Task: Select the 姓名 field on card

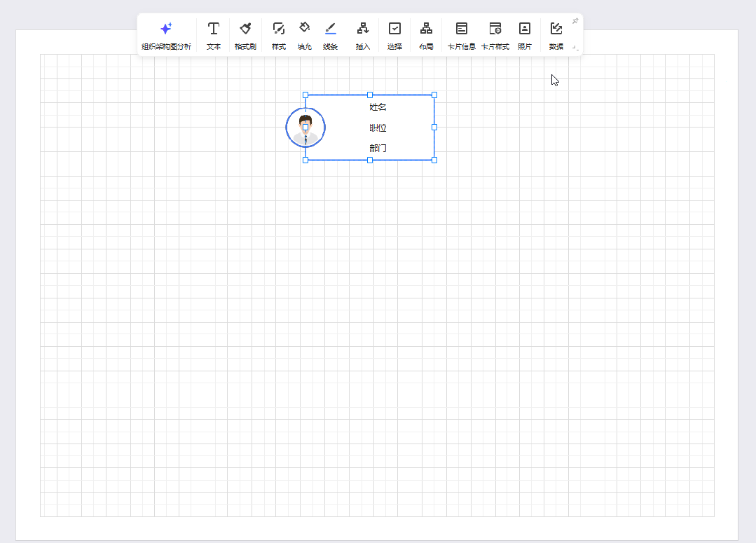Action: tap(378, 107)
